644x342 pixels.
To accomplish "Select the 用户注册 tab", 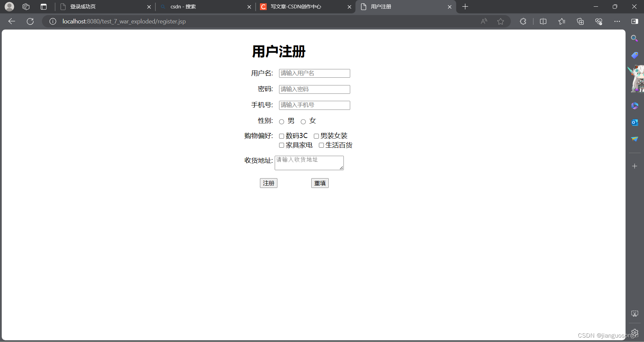I will 405,7.
